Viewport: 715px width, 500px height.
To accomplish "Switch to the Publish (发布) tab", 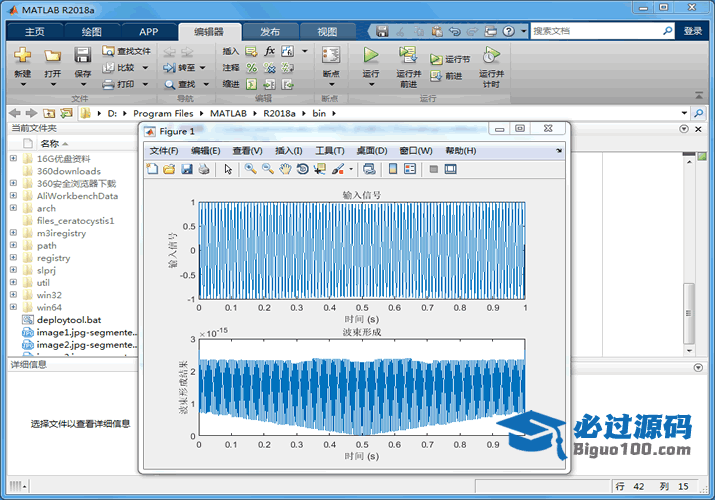I will click(270, 31).
